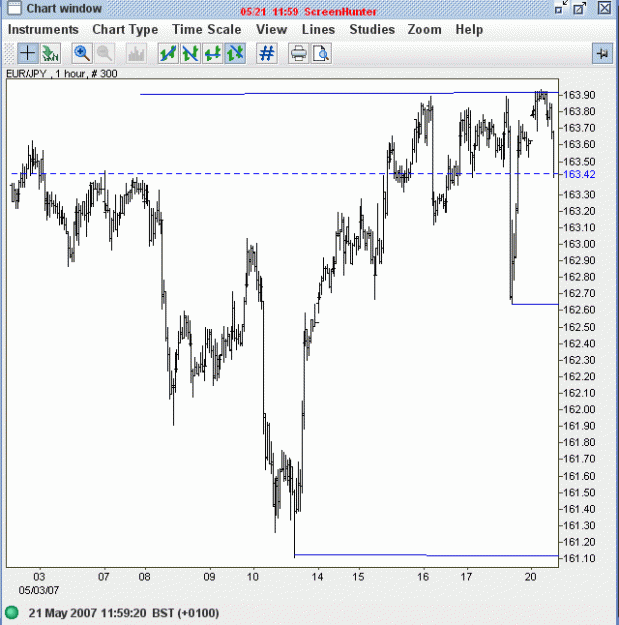Click the toolbar drag grip handle

9,53
